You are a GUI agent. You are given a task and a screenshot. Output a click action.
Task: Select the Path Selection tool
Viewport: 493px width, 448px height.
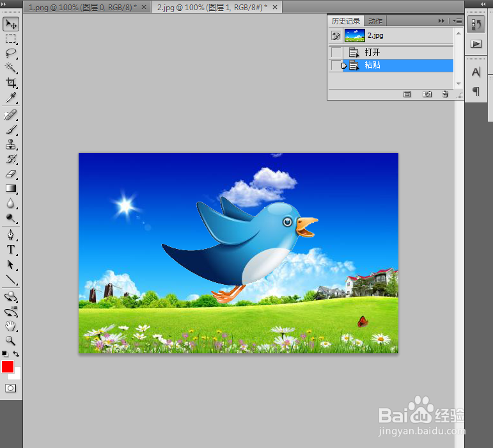pos(11,264)
